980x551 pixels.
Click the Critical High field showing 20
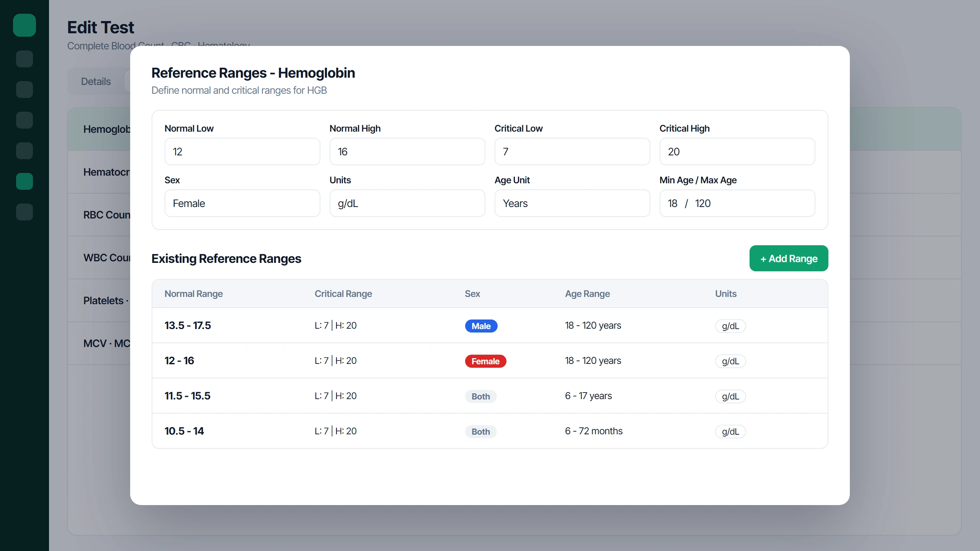(737, 152)
